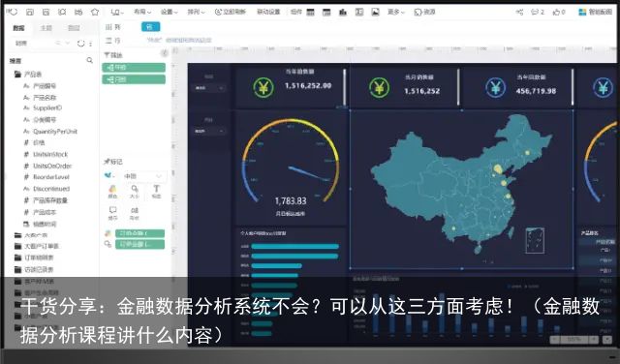Switch to the 主题 theme tab
This screenshot has height=364, width=620.
pos(46,28)
